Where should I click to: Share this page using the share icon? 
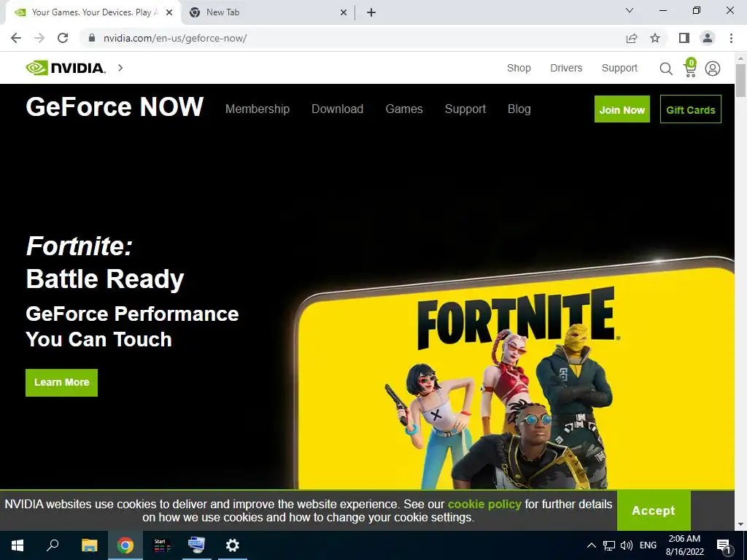(x=632, y=38)
